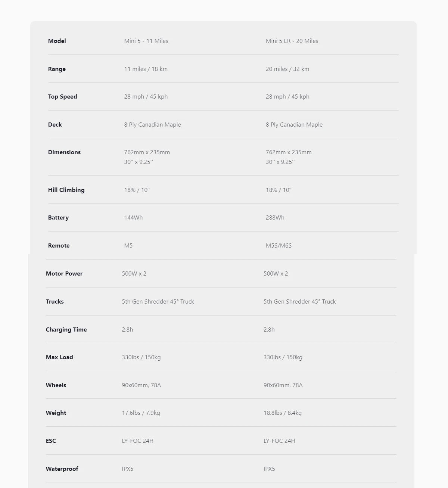Select the "ESC" row label
This screenshot has height=488, width=448.
click(x=51, y=441)
